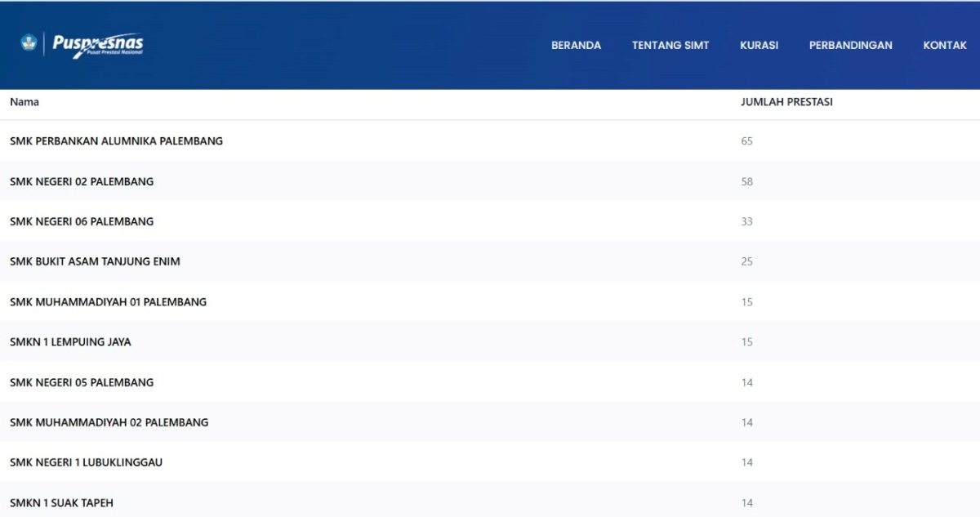
Task: Open the KURASI menu
Action: [759, 46]
